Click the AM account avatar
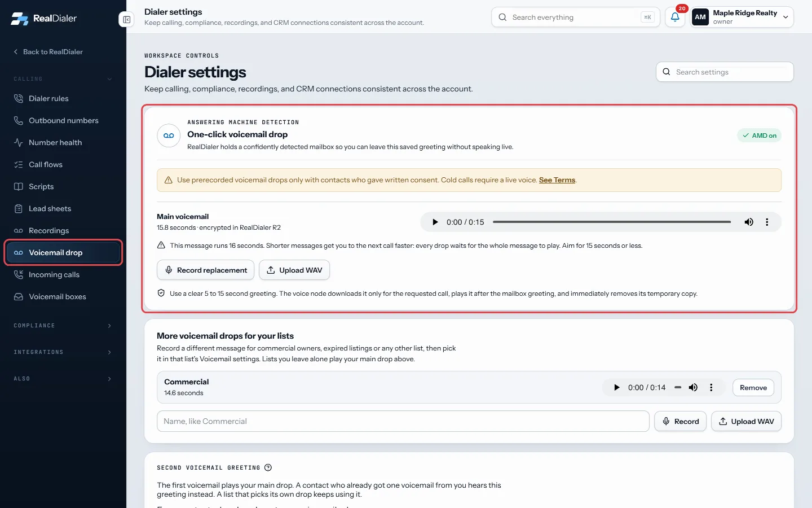 [x=700, y=17]
